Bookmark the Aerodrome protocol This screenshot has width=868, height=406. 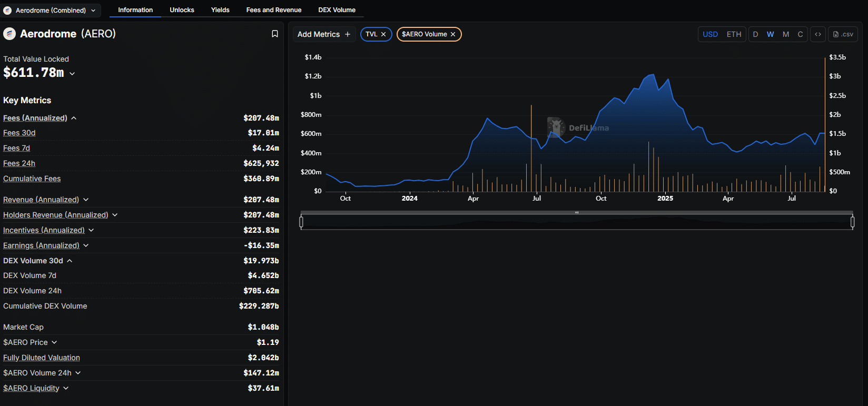click(x=274, y=34)
